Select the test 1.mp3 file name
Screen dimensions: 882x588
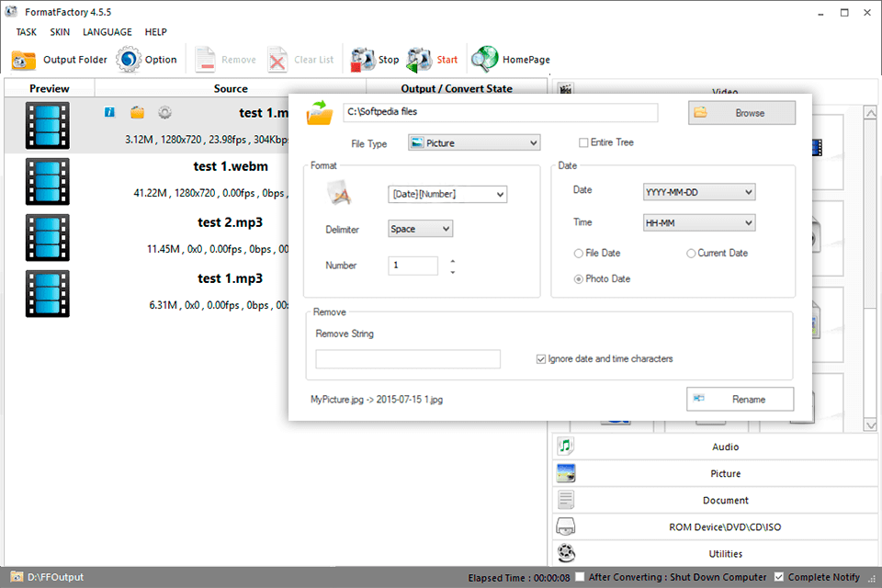coord(230,278)
